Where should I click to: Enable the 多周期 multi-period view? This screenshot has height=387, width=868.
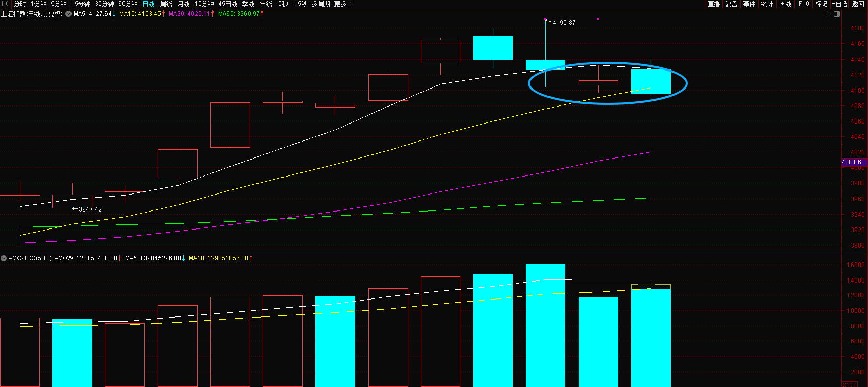coord(321,4)
